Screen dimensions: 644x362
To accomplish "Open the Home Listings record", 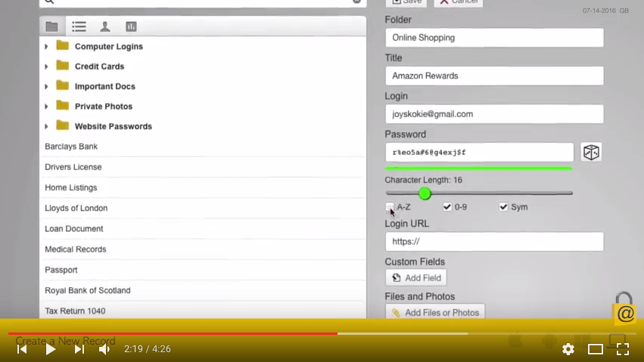I will tap(203, 187).
